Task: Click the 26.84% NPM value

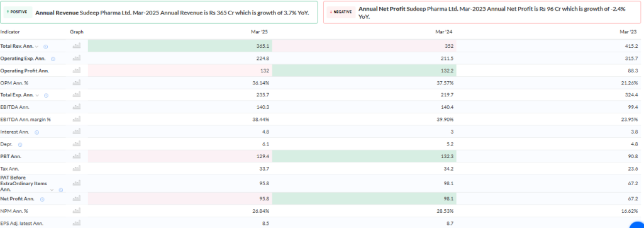Action: (x=261, y=211)
